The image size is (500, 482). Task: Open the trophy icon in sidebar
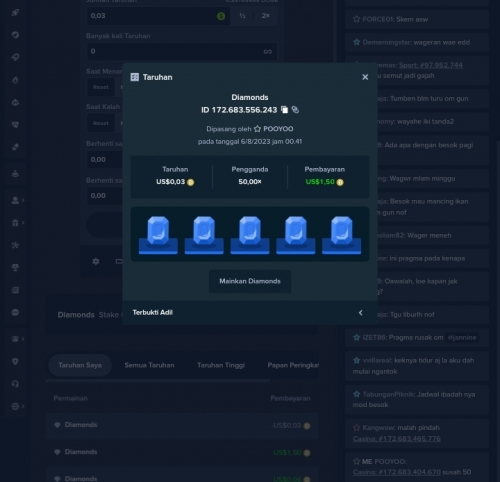coord(15,267)
